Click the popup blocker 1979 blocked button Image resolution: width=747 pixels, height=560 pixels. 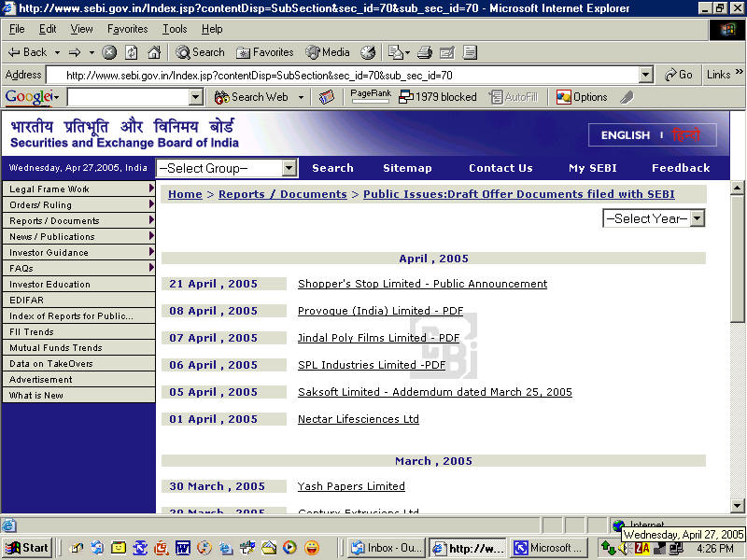437,97
